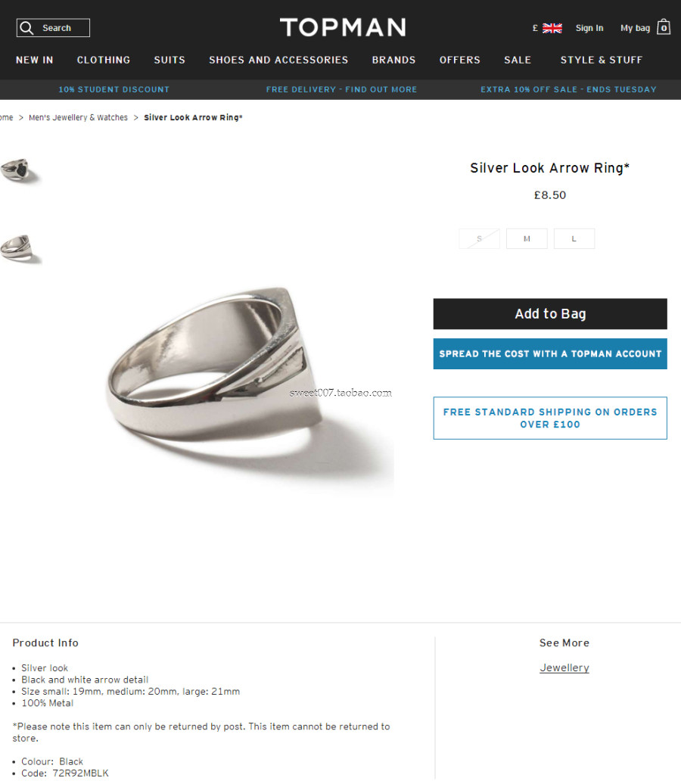Click the Add to Bag button
681x784 pixels.
click(x=550, y=314)
